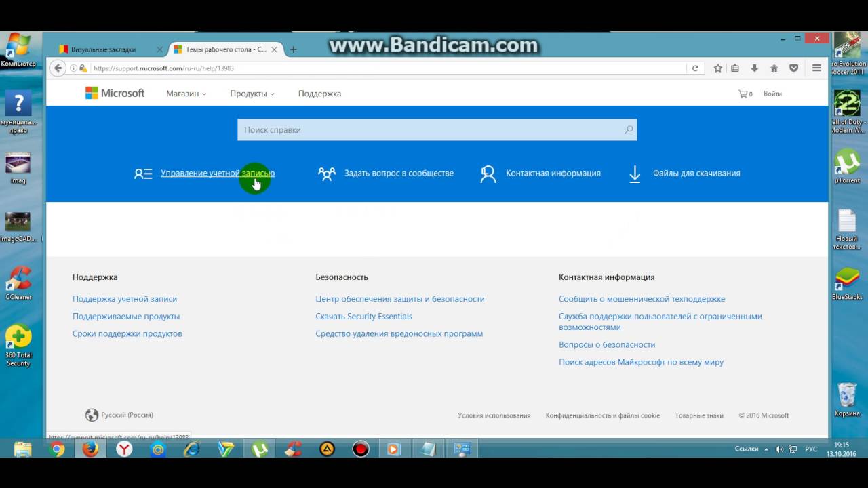Expand the Магазин dropdown menu
The height and width of the screenshot is (488, 868).
186,94
